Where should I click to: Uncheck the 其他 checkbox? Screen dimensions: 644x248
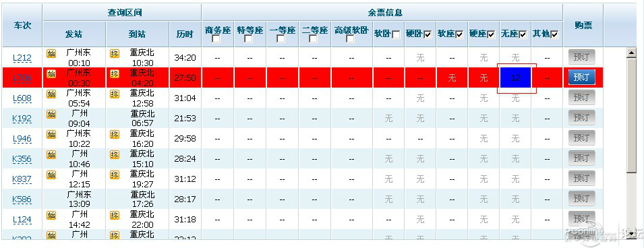[555, 34]
